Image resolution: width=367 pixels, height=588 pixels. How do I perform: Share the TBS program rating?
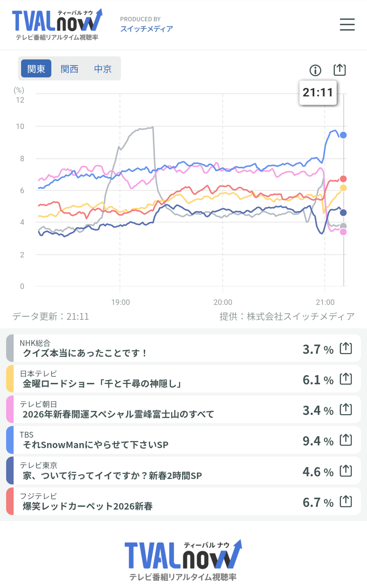coord(346,440)
